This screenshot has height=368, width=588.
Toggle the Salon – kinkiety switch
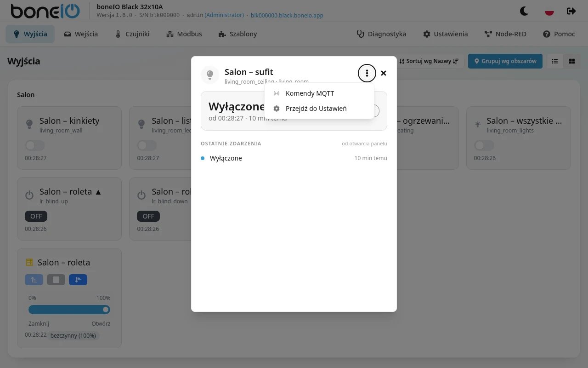tap(35, 145)
